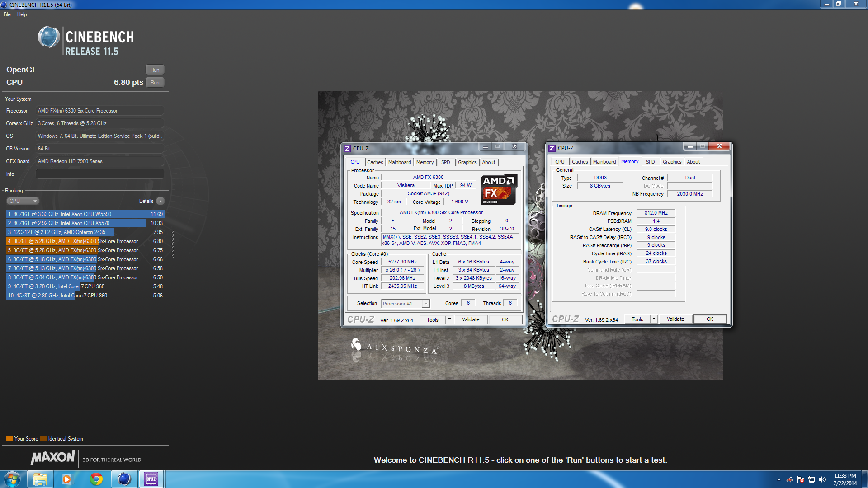Click the DRAM Frequency value 812.0 MHz

tap(656, 213)
